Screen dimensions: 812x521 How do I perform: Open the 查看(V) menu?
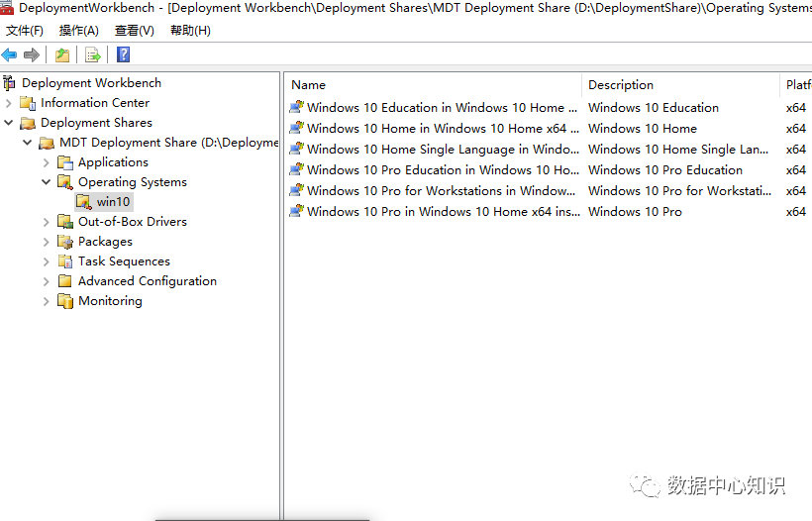pos(134,31)
